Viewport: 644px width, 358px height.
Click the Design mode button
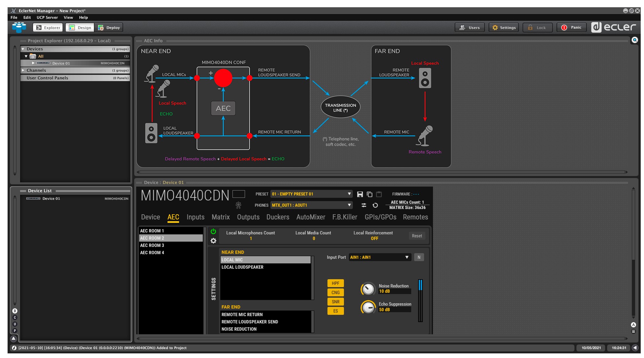pyautogui.click(x=80, y=28)
